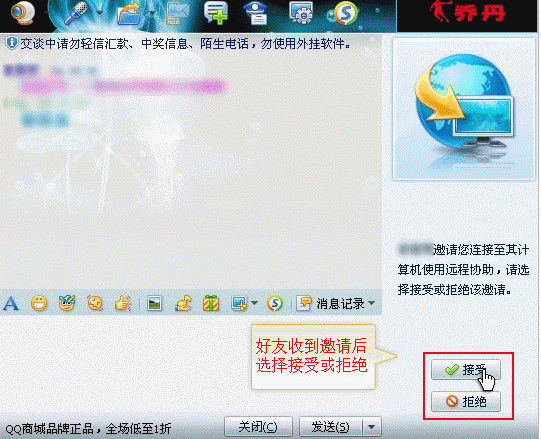Viewport: 541px width, 439px height.
Task: Expand the 消息记录 dropdown arrow
Action: 372,303
